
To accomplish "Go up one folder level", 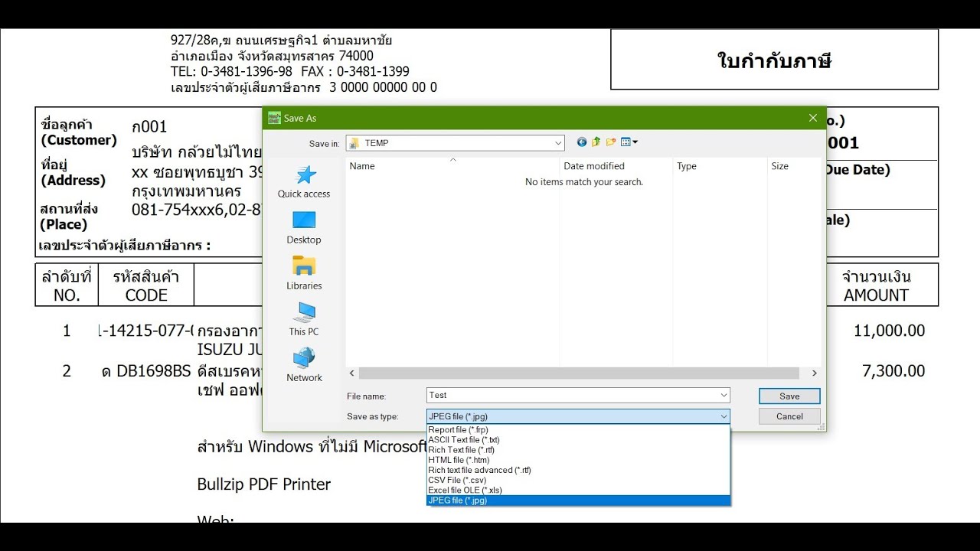I will (x=596, y=142).
